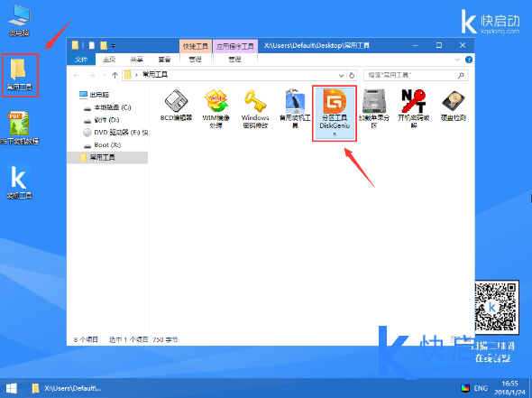Open the taskbar clock 16:55
Viewport: 532px width, 398px height.
(x=509, y=388)
